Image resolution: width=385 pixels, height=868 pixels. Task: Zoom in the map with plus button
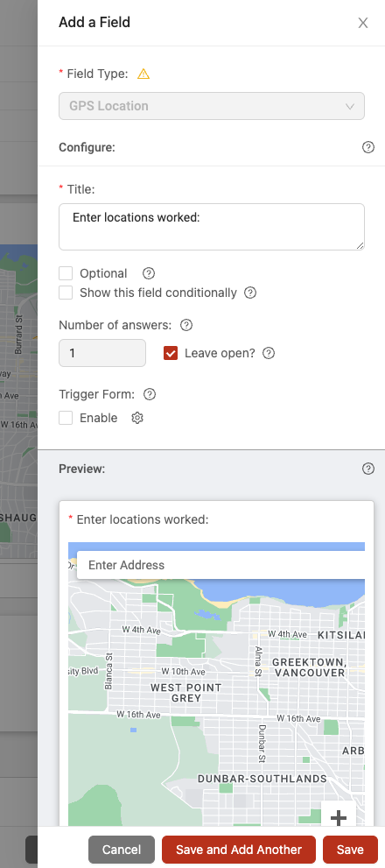pyautogui.click(x=338, y=816)
